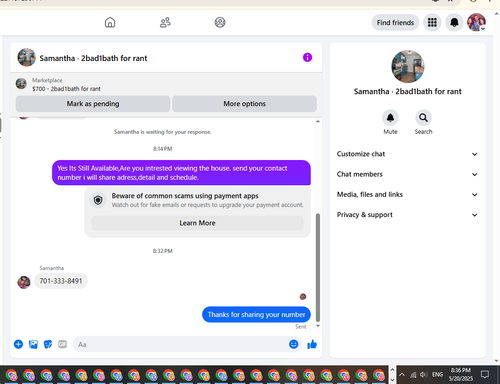Expand the Customize chat section

point(407,154)
